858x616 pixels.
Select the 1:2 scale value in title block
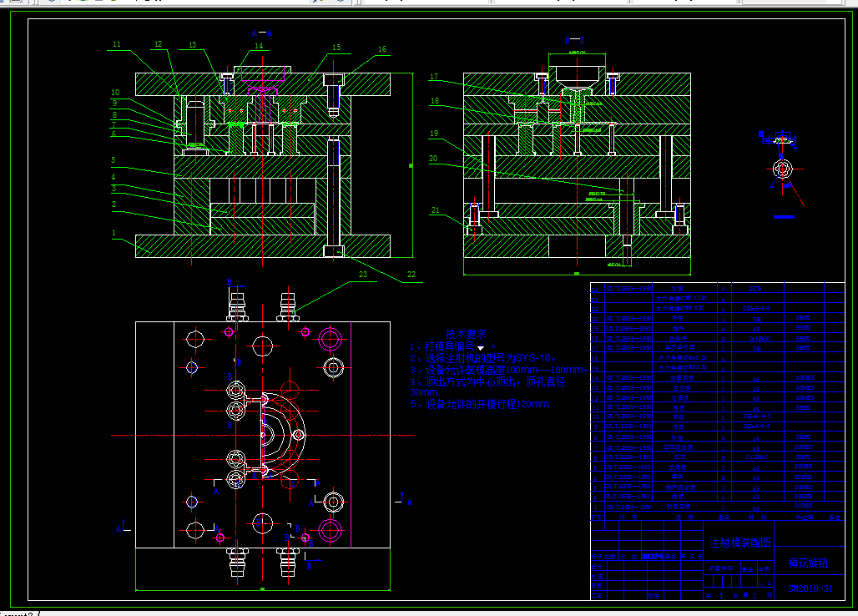(765, 583)
